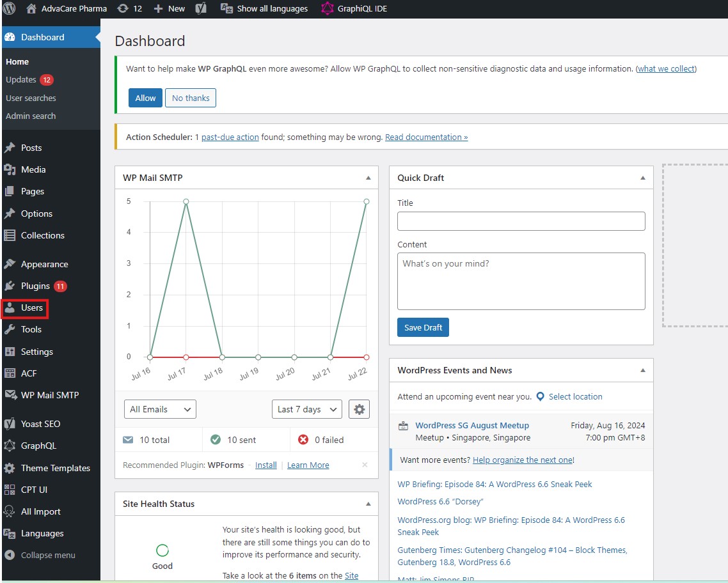Click the Jul 17 peak chart point
This screenshot has width=728, height=583.
pyautogui.click(x=186, y=201)
